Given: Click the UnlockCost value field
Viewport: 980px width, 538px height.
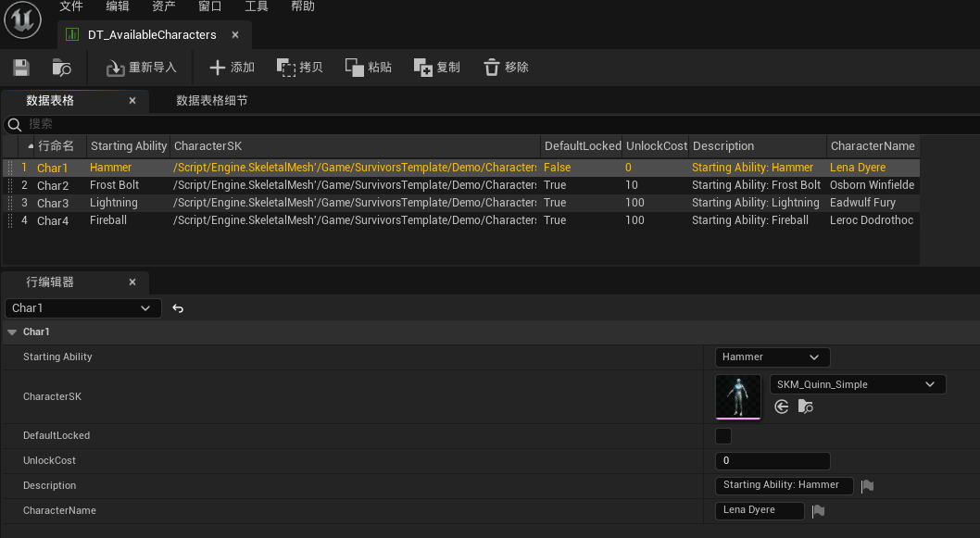Looking at the screenshot, I should [x=773, y=461].
